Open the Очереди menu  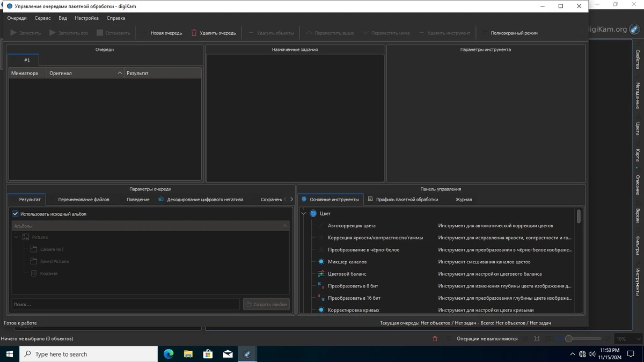coord(17,18)
